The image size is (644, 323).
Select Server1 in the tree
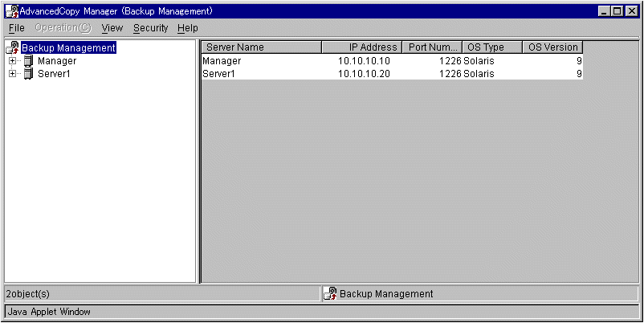[x=55, y=74]
